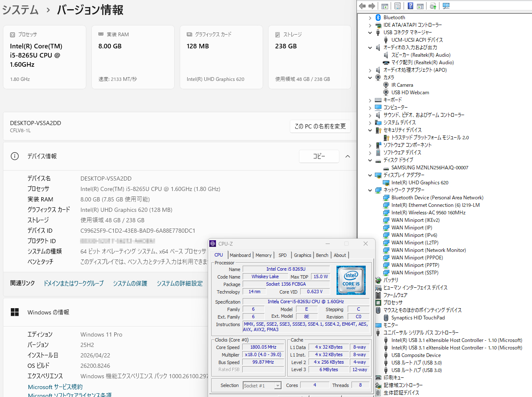Switch to the Memory tab in CPU-Z
The image size is (532, 397).
point(263,255)
